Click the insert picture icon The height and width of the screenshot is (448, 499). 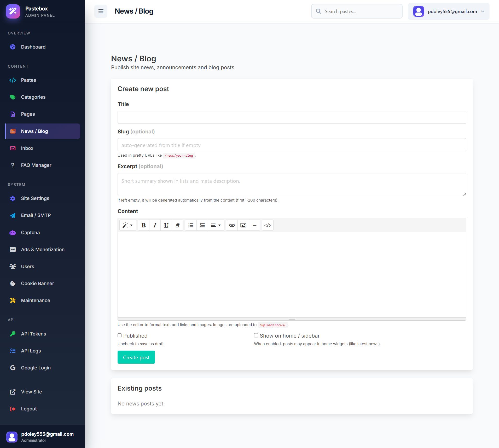pos(243,225)
